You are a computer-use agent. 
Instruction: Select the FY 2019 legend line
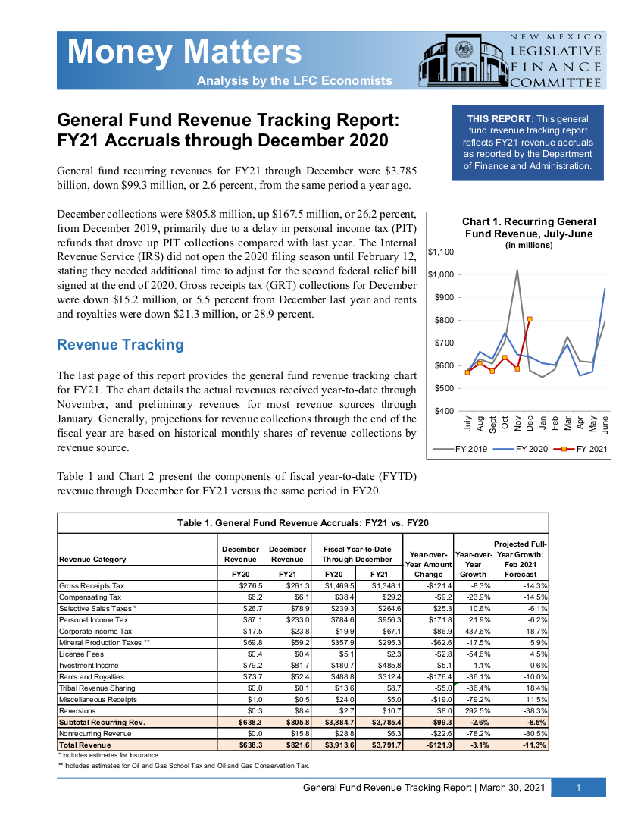tap(442, 450)
